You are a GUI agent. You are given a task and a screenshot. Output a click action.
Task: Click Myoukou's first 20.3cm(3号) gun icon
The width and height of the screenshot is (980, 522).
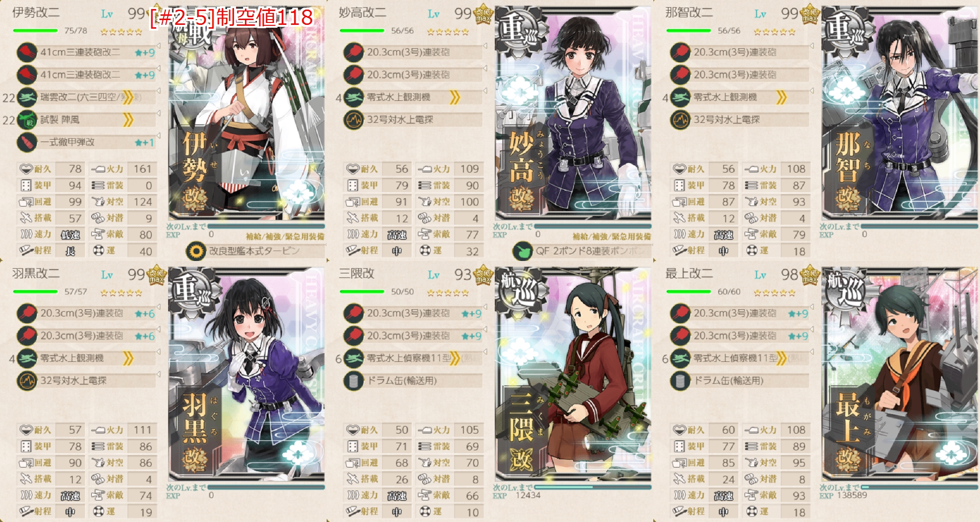pyautogui.click(x=353, y=53)
